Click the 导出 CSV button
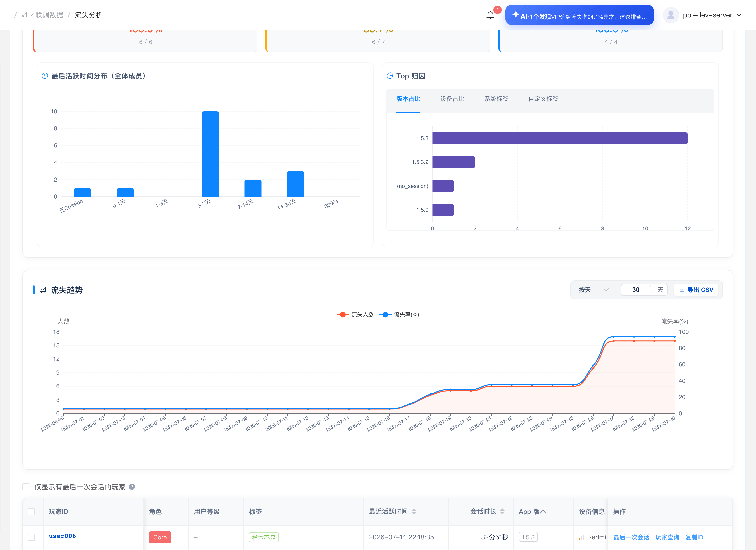Screen dimensions: 756x550 [x=696, y=290]
